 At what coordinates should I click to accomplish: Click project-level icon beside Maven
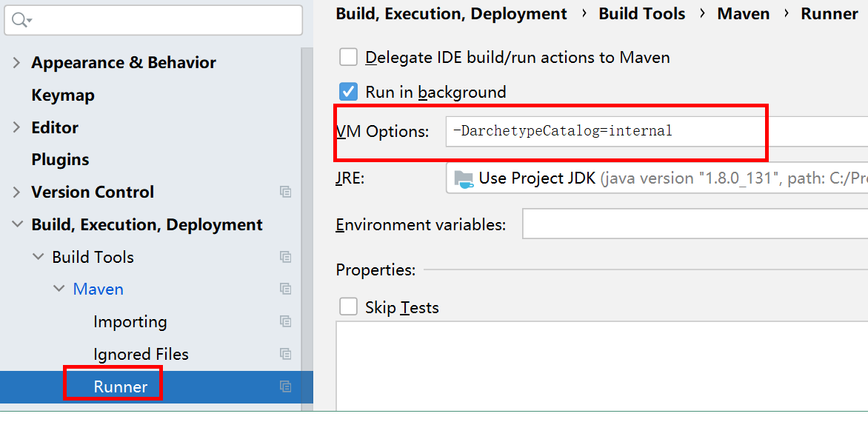[x=285, y=289]
